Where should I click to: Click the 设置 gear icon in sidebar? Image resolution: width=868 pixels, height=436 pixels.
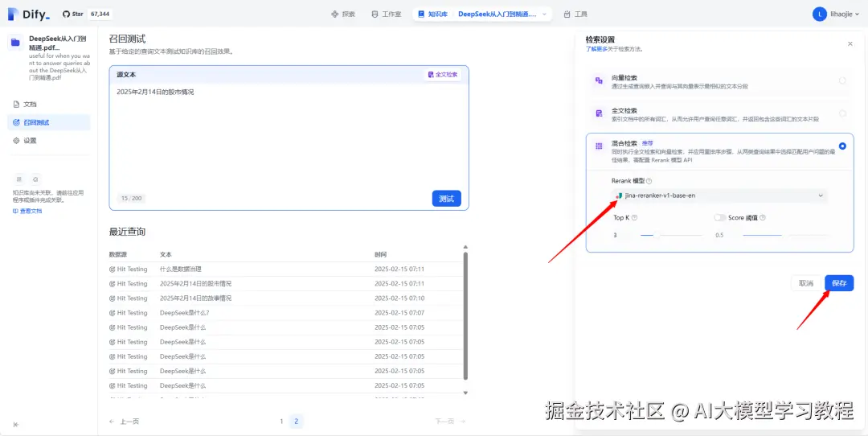tap(17, 141)
